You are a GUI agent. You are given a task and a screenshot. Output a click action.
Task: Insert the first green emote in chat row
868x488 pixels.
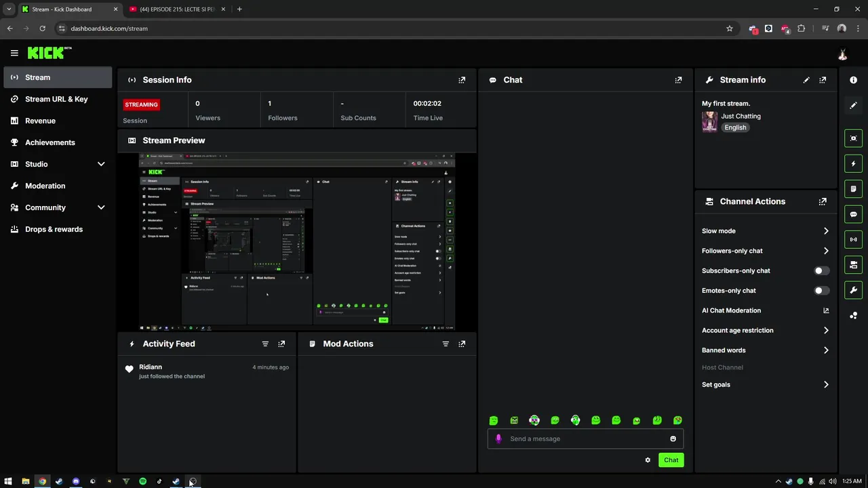pos(494,420)
